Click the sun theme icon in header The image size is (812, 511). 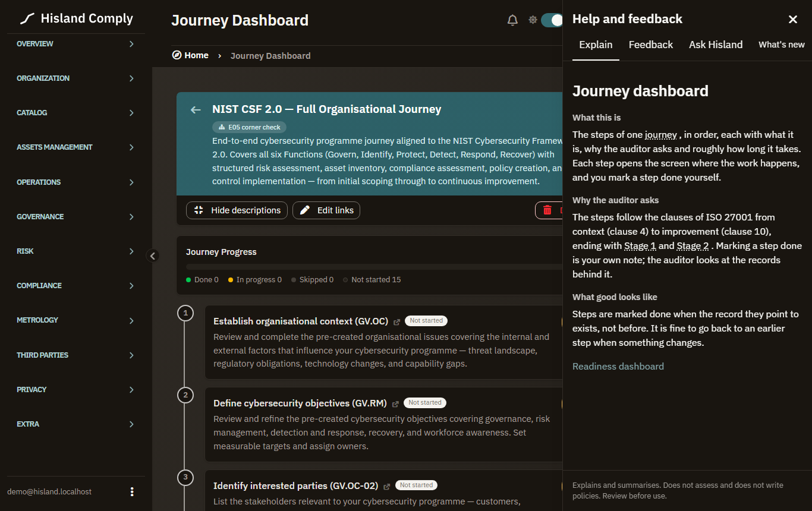pyautogui.click(x=533, y=20)
